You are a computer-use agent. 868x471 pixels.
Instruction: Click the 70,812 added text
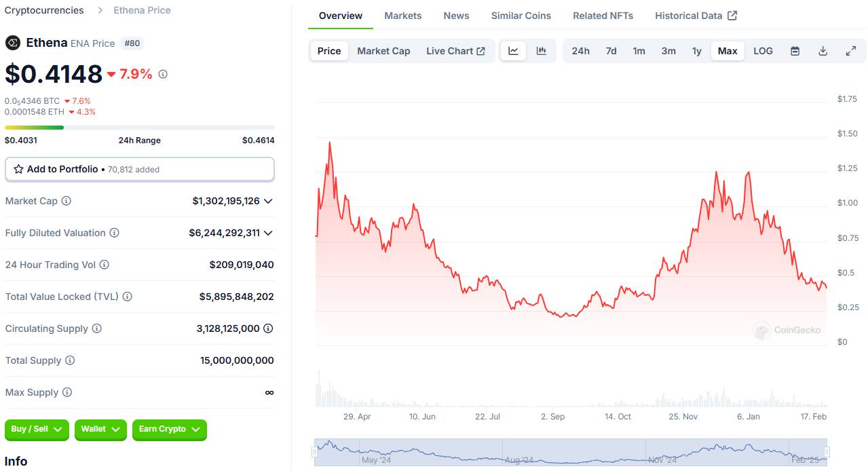(x=134, y=170)
